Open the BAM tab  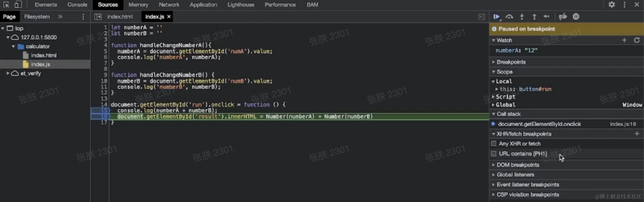pos(312,5)
